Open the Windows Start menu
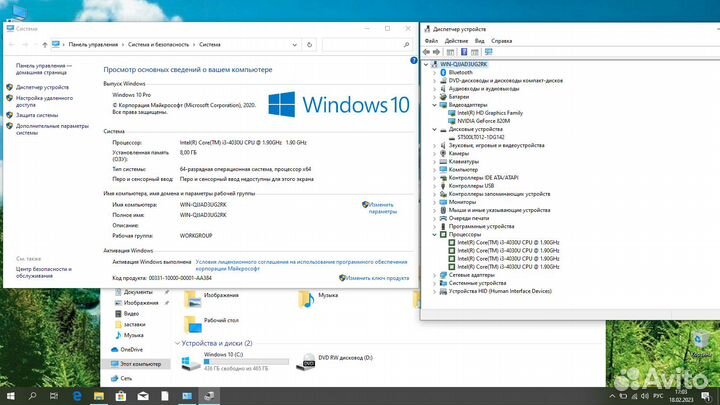Screen dimensions: 720x405 coord(11,396)
